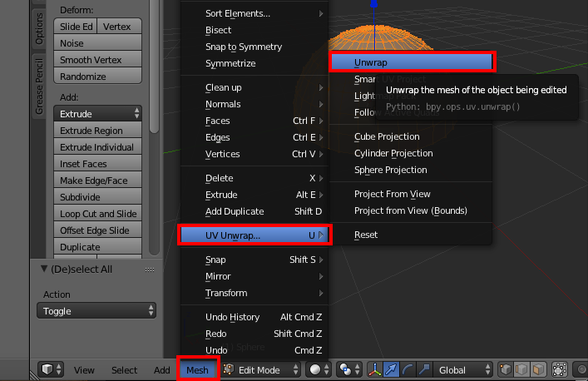Choose Bisect from the Mesh menu
The width and height of the screenshot is (588, 381).
[255, 30]
